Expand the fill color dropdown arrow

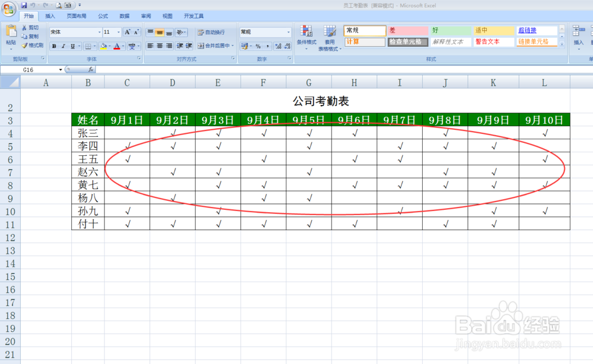(110, 46)
